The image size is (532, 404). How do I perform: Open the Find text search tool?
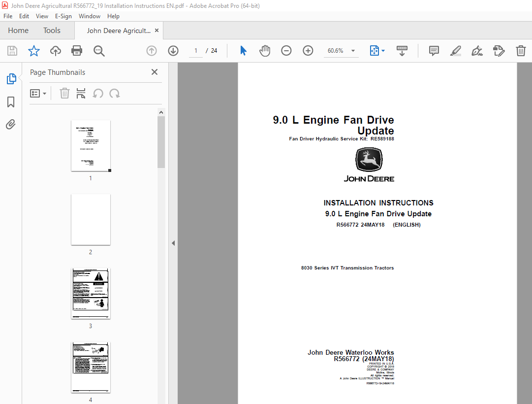click(x=99, y=51)
